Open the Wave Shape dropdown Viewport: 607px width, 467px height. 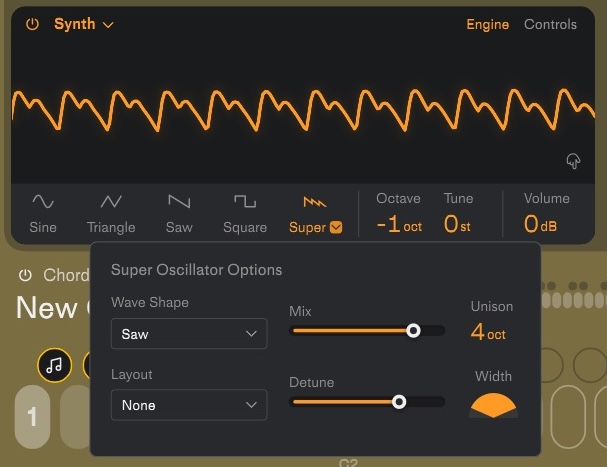tap(189, 334)
